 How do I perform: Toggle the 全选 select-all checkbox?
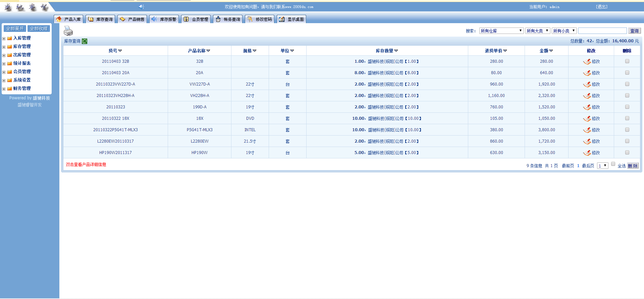[x=613, y=164]
